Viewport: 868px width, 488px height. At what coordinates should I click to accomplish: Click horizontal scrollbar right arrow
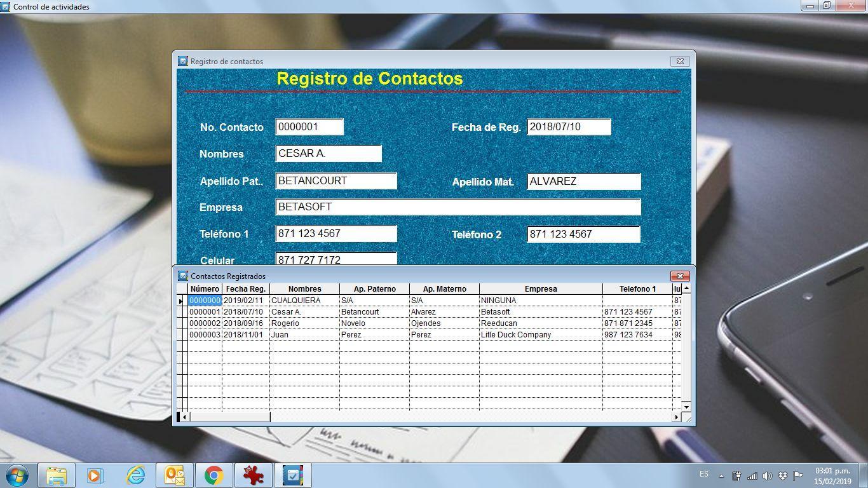point(677,417)
